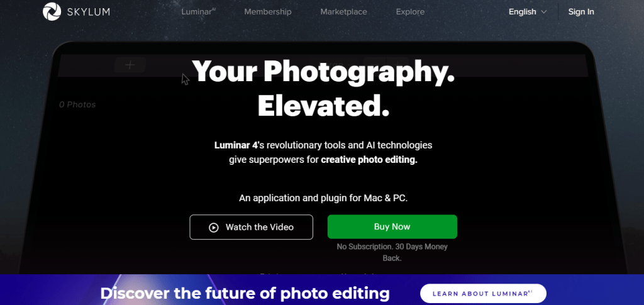Click the Learn About Luminar AI button

coord(483,294)
